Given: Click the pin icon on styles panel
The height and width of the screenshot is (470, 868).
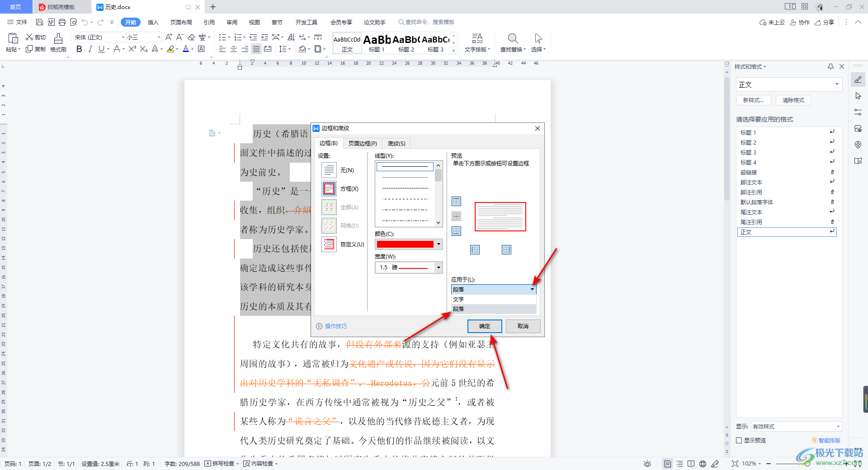Looking at the screenshot, I should (x=830, y=66).
